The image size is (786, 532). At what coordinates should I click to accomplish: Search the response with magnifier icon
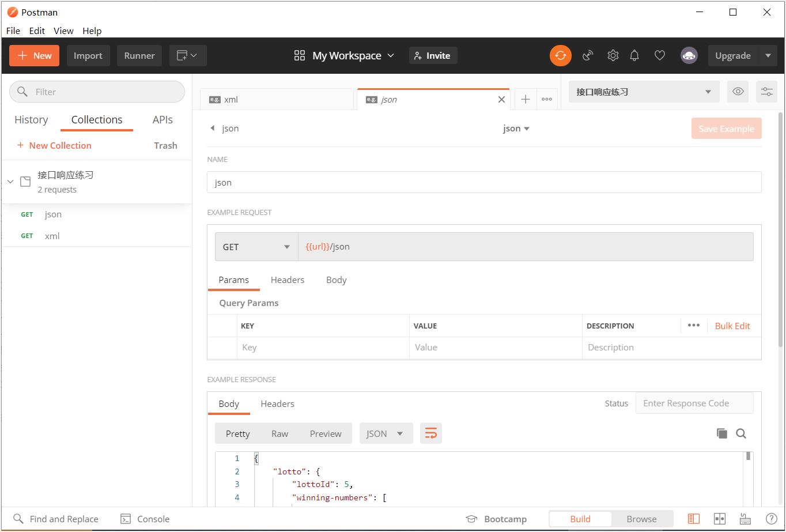(741, 433)
